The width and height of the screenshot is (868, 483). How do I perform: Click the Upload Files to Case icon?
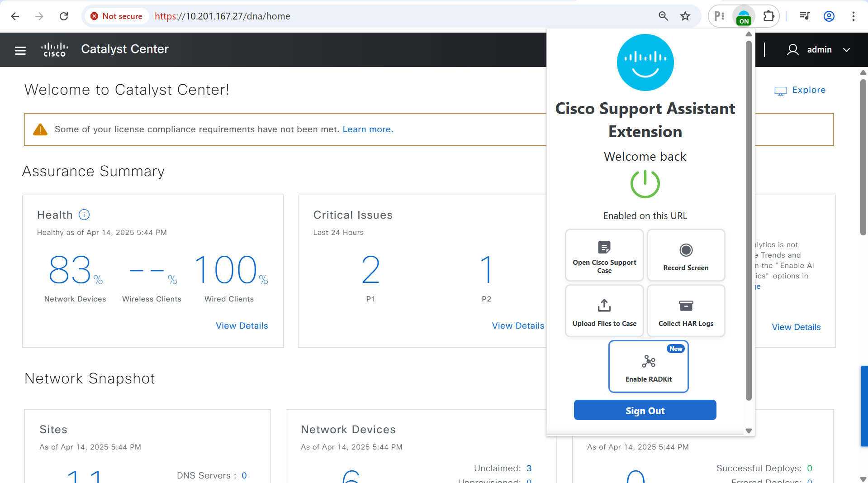point(604,305)
